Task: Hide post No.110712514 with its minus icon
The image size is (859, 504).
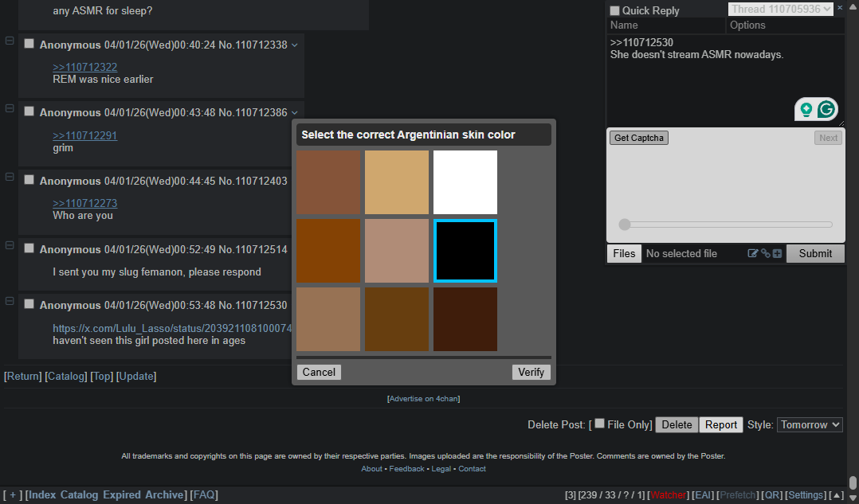Action: [10, 245]
